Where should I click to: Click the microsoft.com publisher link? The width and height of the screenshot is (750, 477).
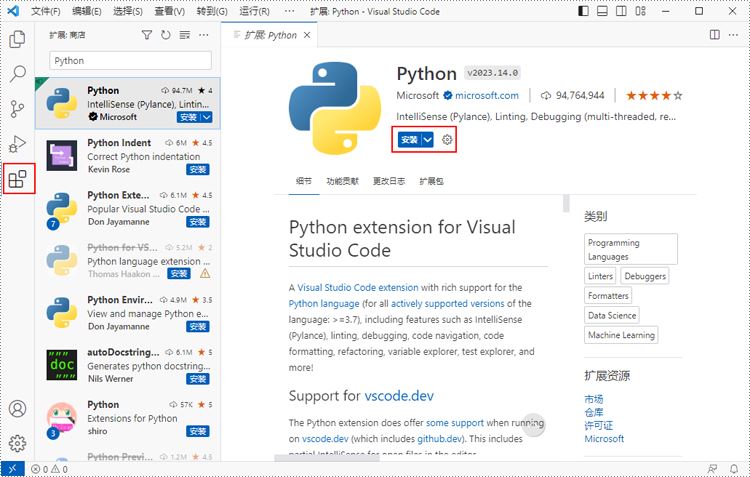(x=486, y=96)
